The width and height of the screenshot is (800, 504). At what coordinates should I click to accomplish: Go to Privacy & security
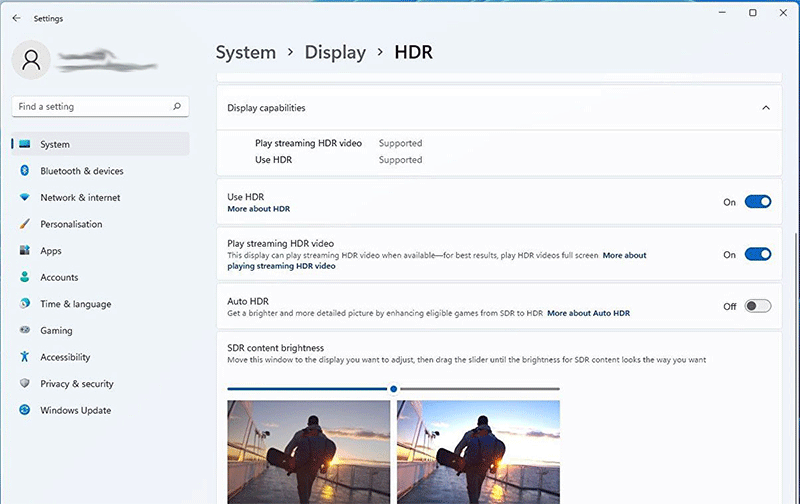pyautogui.click(x=101, y=383)
